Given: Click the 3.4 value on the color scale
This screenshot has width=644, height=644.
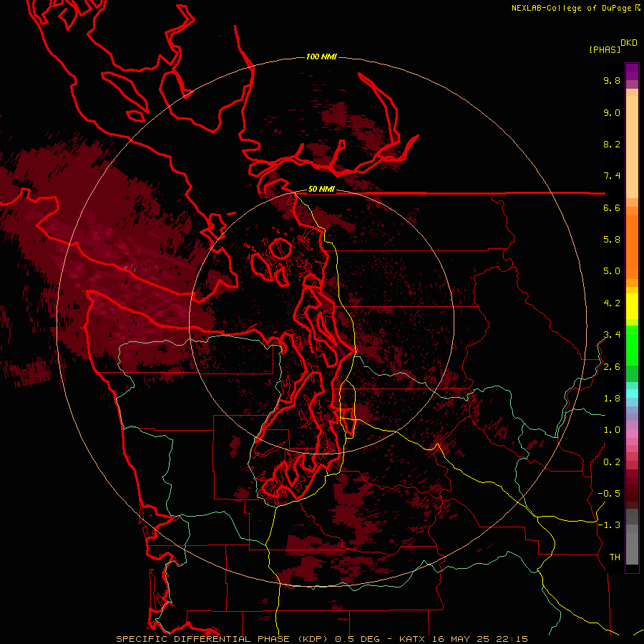Looking at the screenshot, I should tap(612, 335).
